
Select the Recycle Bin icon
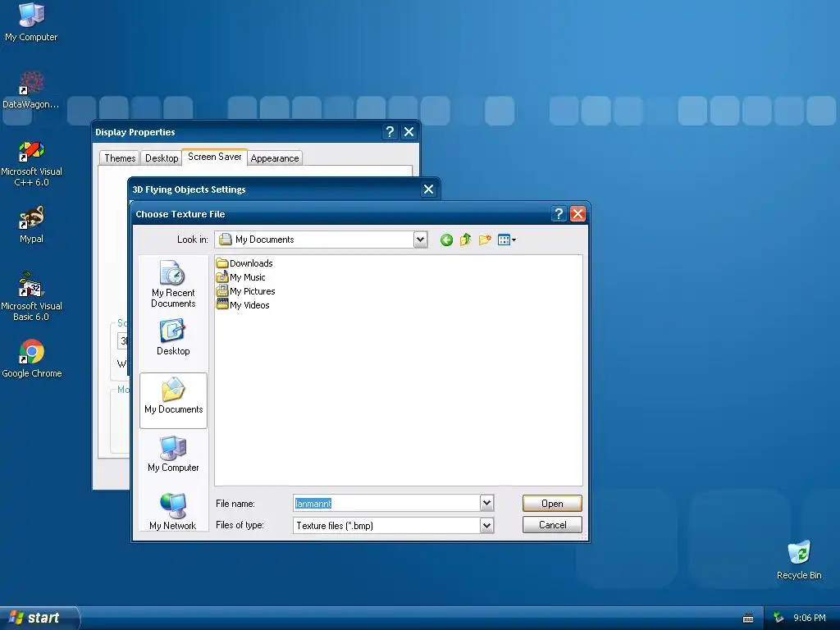[799, 559]
